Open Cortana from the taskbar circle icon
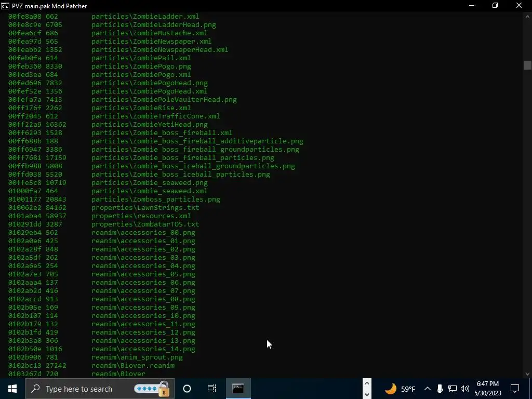The image size is (532, 399). 187,389
